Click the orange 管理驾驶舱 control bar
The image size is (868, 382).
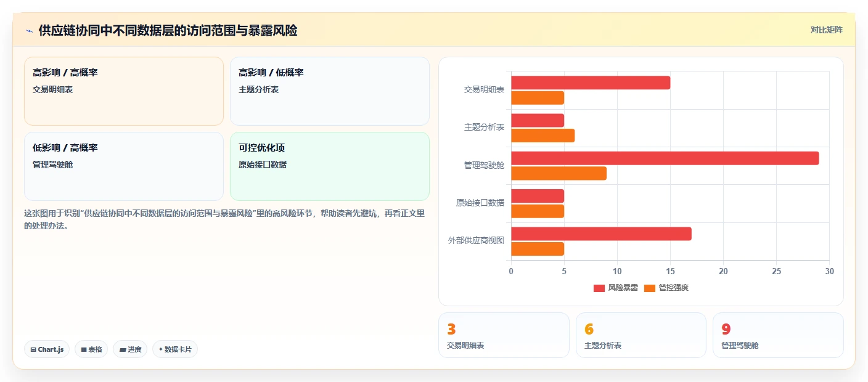click(559, 173)
